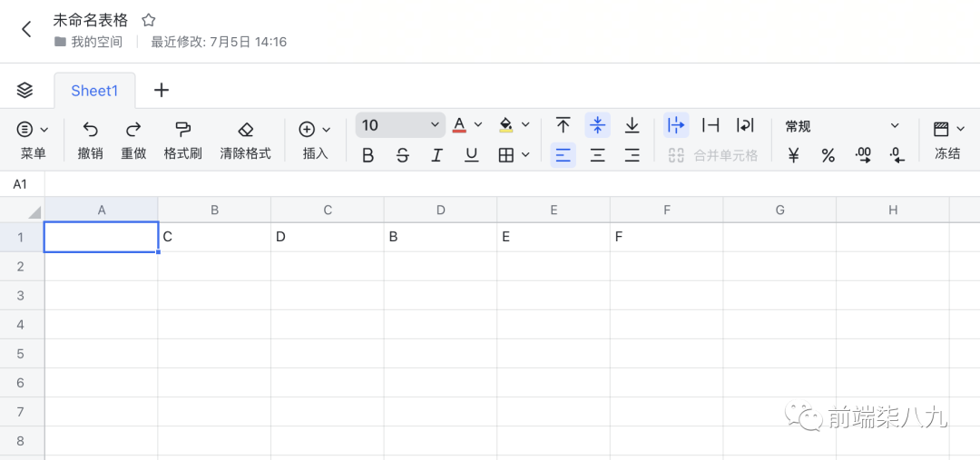The image size is (980, 460).
Task: Decrease decimal places
Action: [897, 155]
